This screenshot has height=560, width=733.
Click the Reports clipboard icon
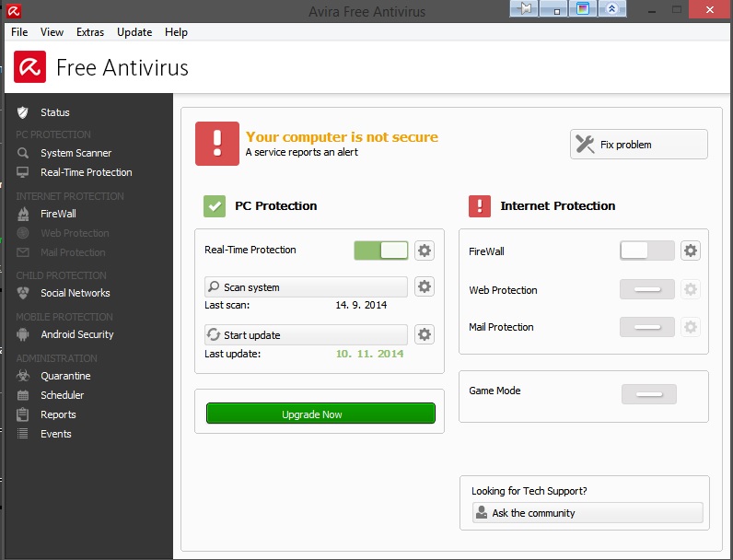pyautogui.click(x=22, y=414)
